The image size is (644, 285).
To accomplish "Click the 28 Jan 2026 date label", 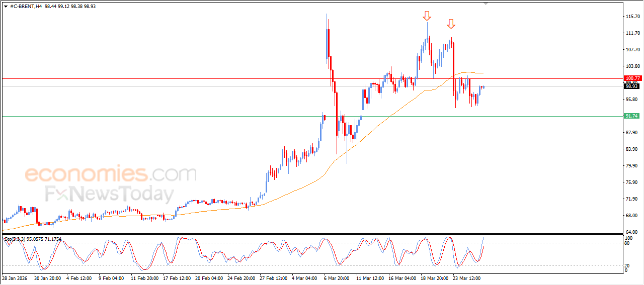I will [15, 277].
